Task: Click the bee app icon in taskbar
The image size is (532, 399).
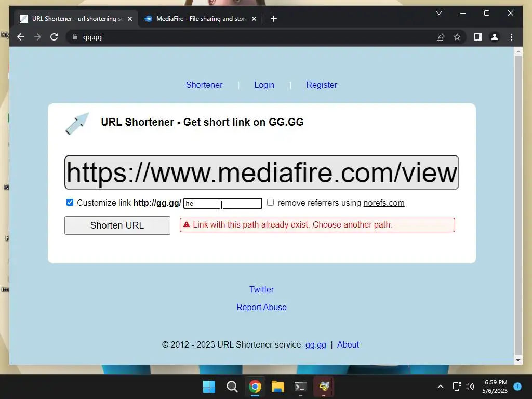Action: 324,386
